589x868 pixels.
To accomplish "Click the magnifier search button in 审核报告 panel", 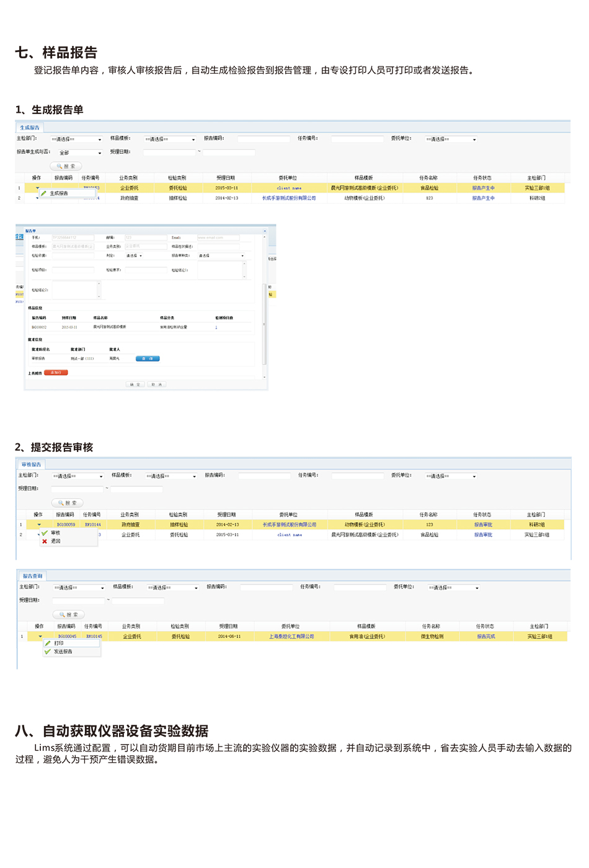I will (x=68, y=503).
